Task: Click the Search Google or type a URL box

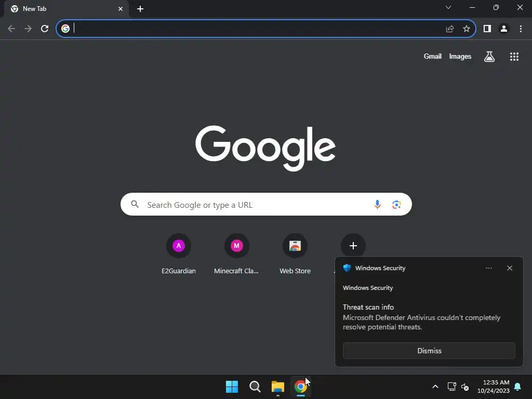Action: [x=266, y=204]
